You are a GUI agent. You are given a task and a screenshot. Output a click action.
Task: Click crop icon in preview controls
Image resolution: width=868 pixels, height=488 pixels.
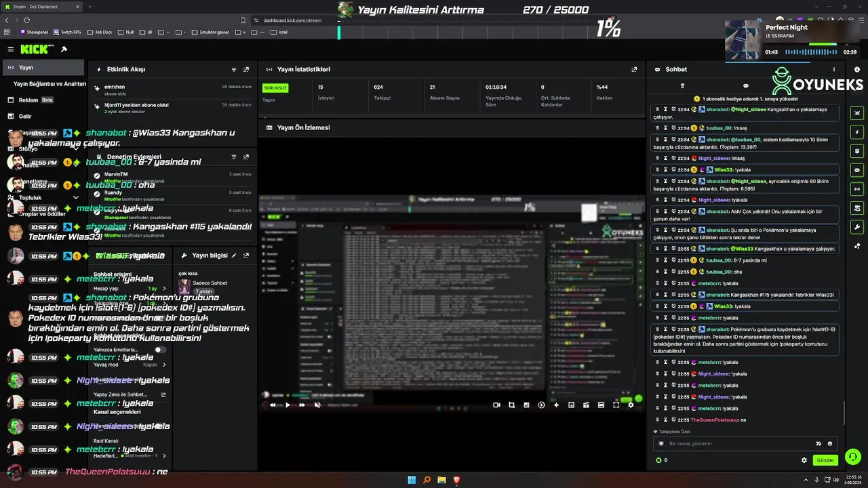pyautogui.click(x=511, y=405)
